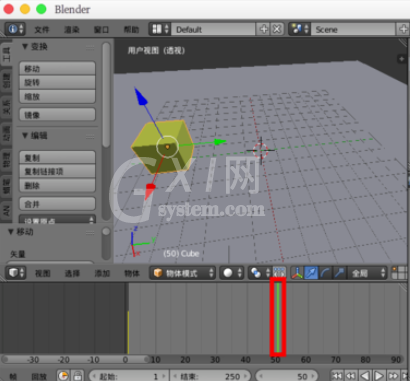The width and height of the screenshot is (410, 381).
Task: Click the 起始 (Start) frame field
Action: [x=129, y=376]
